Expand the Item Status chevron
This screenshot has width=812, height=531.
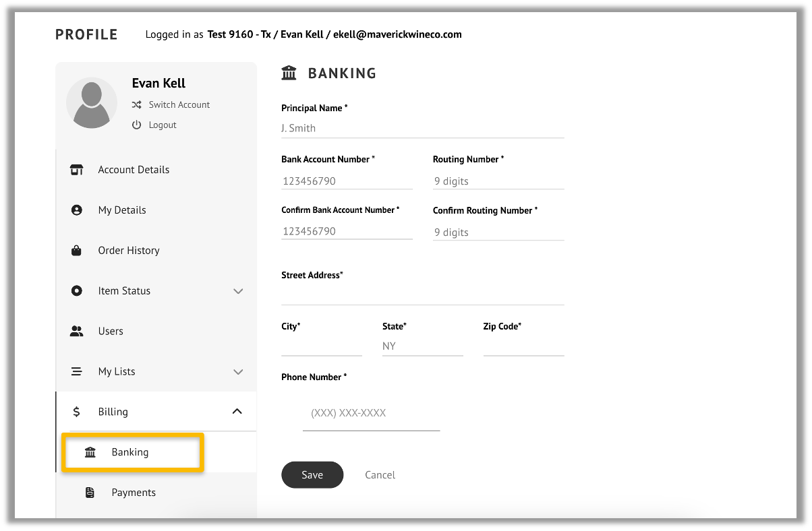237,291
